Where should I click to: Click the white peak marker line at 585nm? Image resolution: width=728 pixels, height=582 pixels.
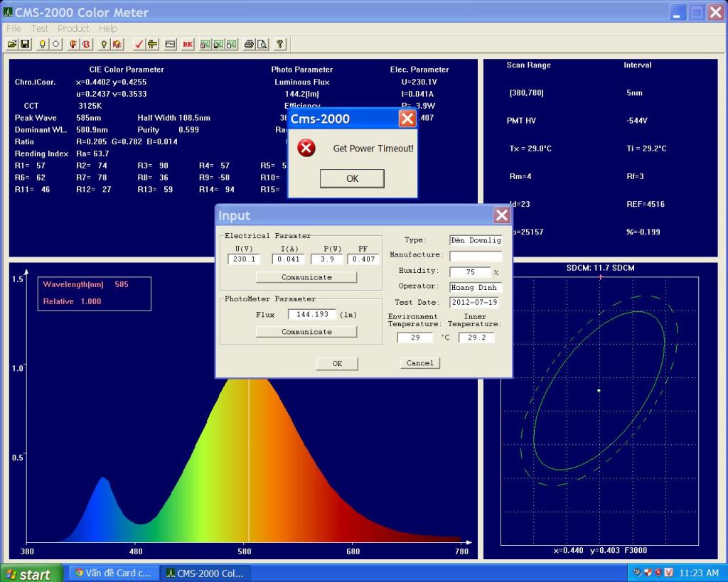(x=249, y=460)
